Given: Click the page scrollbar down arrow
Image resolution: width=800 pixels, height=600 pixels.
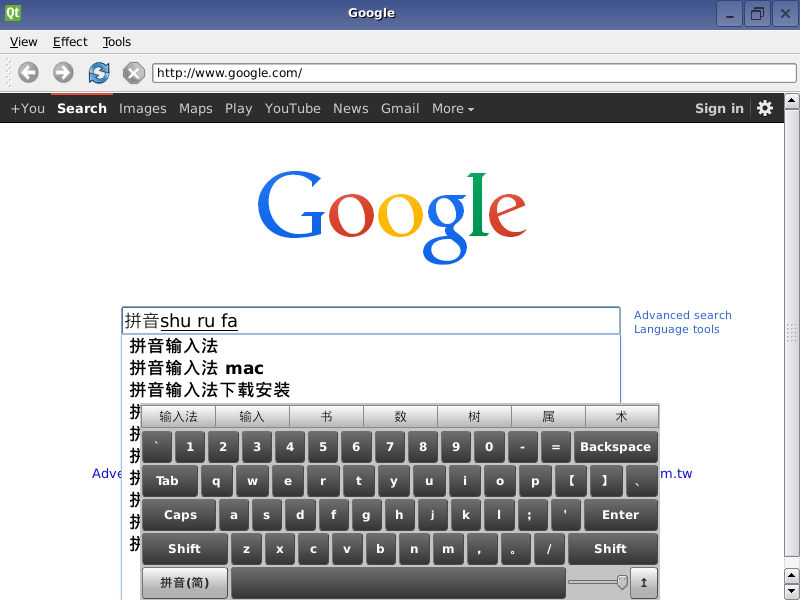Looking at the screenshot, I should pos(791,591).
